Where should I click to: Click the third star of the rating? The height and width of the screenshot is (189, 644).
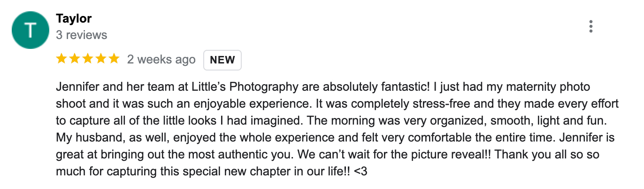tap(88, 59)
